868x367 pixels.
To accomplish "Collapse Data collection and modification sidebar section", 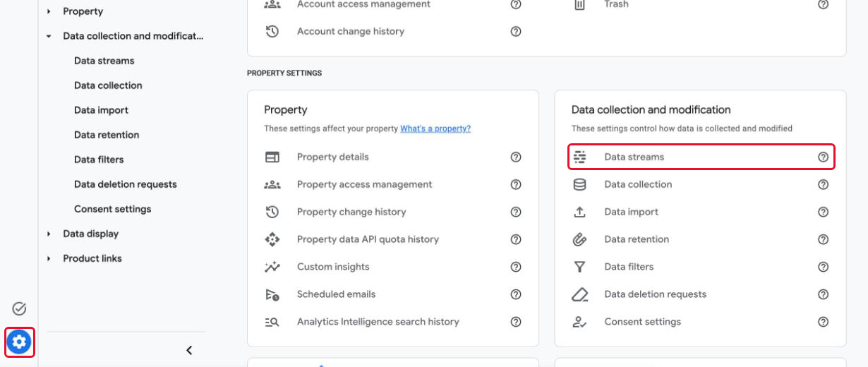I will [x=49, y=36].
